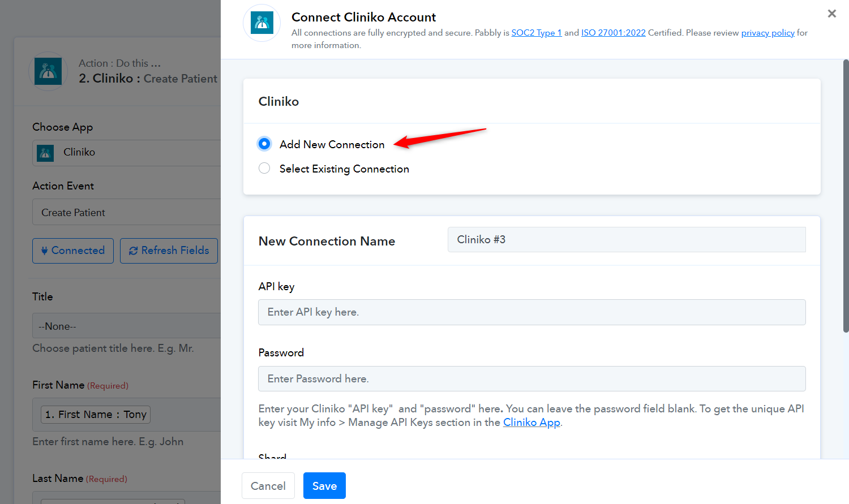Viewport: 849px width, 504px height.
Task: Click the '2. Cliniko : Create Patient' step title
Action: [x=148, y=79]
